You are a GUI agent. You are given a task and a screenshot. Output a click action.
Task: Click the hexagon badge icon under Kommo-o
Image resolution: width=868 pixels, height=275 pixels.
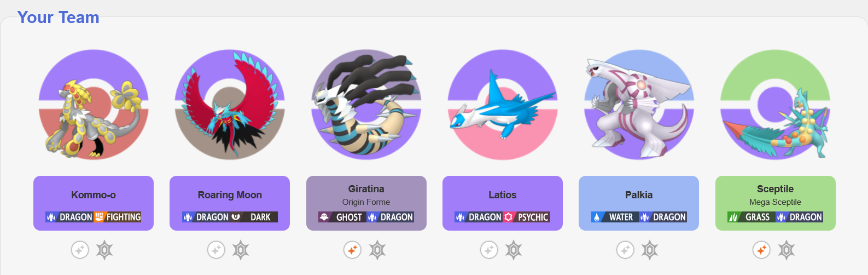click(104, 250)
